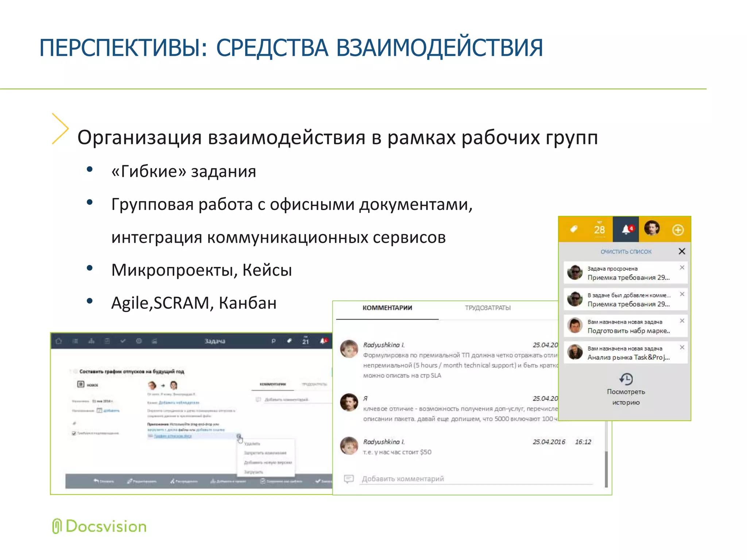Click the home icon in the task window toolbar
This screenshot has width=747, height=560.
pyautogui.click(x=59, y=341)
